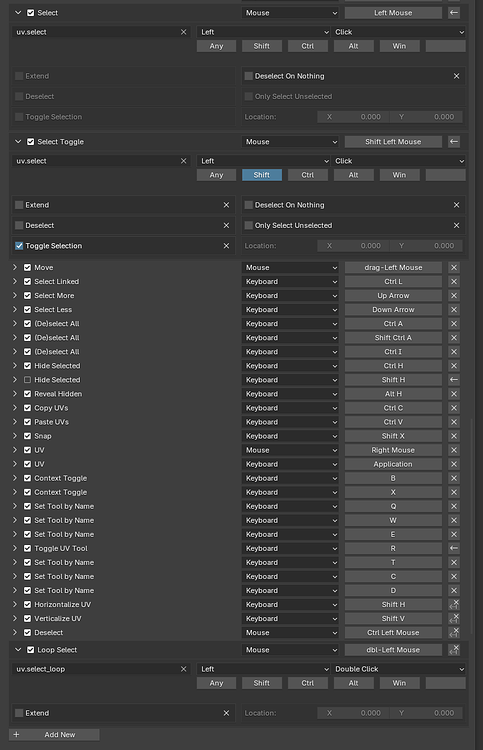This screenshot has width=483, height=750.
Task: Remove the Select Linked keymap item
Action: (454, 282)
